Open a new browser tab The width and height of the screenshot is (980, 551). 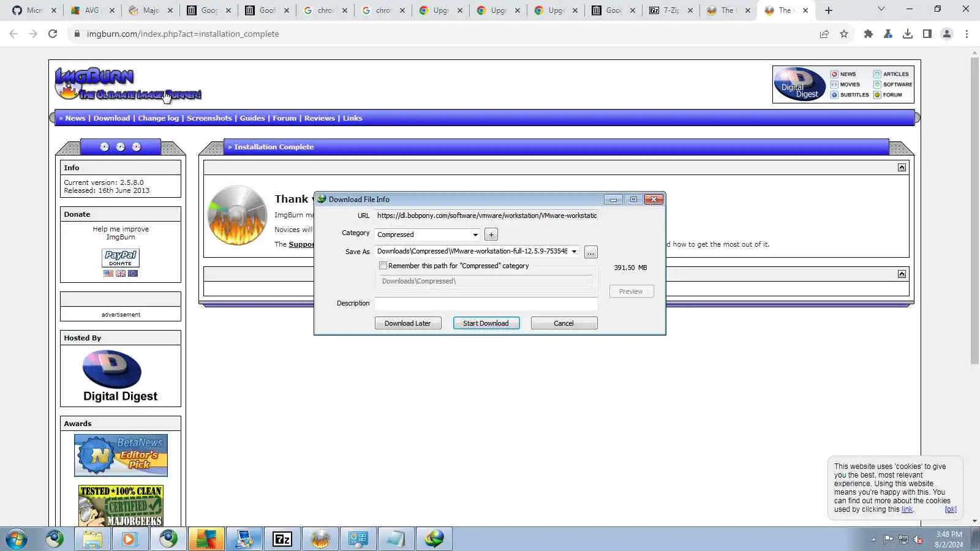[x=829, y=10]
